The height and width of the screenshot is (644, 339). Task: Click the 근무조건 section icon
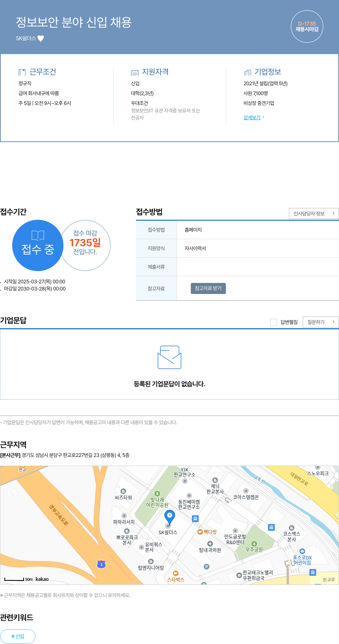22,72
